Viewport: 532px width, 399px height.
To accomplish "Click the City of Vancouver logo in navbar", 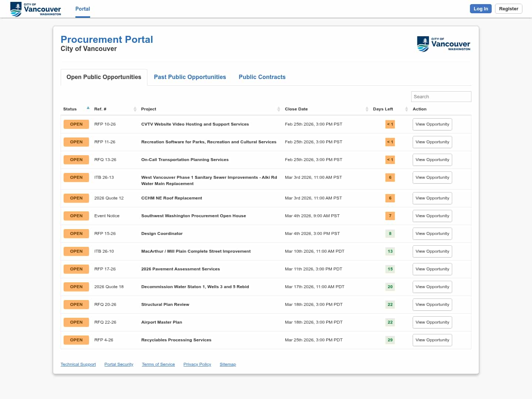I will pos(35,9).
